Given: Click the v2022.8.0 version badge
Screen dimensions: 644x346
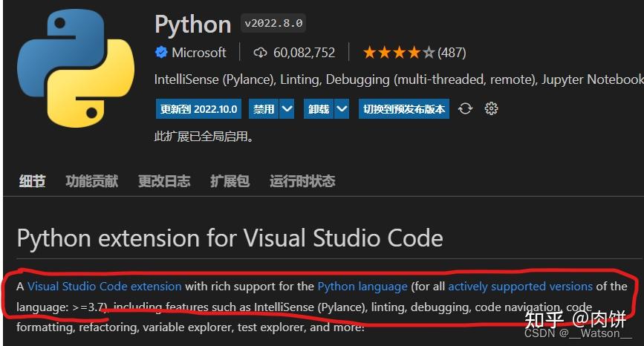Looking at the screenshot, I should [273, 24].
